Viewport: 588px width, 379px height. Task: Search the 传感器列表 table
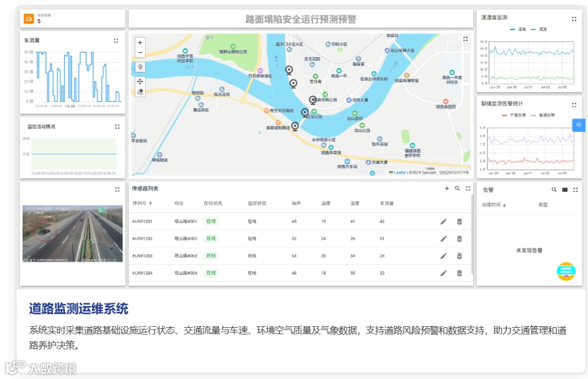457,188
